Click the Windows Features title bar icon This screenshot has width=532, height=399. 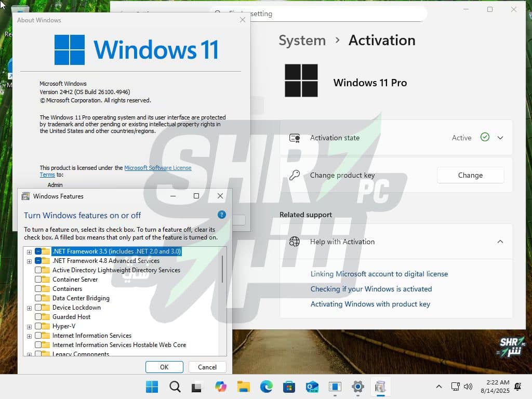[25, 196]
